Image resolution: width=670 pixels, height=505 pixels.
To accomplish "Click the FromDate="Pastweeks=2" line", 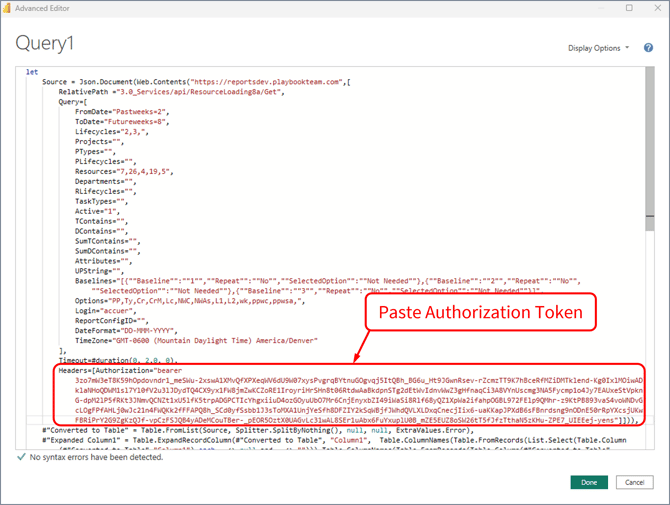I will tap(122, 112).
